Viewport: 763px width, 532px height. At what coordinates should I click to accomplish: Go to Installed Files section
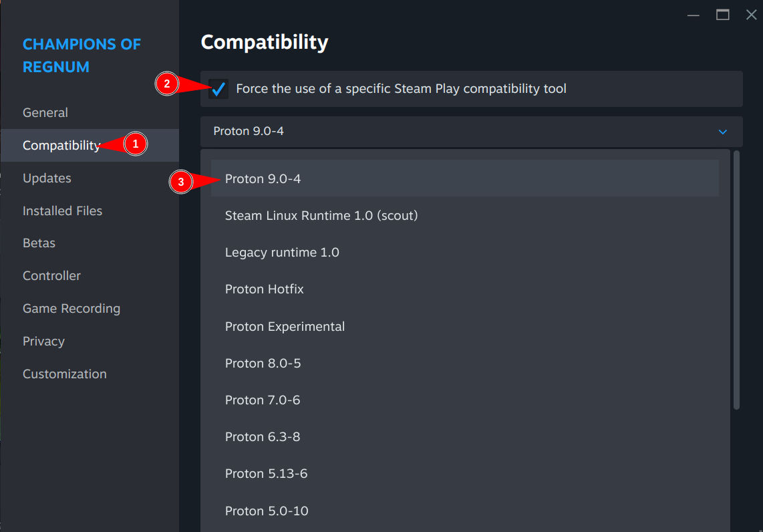(62, 211)
